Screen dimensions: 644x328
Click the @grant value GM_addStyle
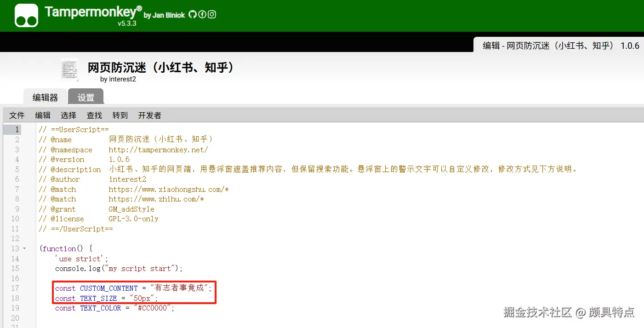pos(131,209)
